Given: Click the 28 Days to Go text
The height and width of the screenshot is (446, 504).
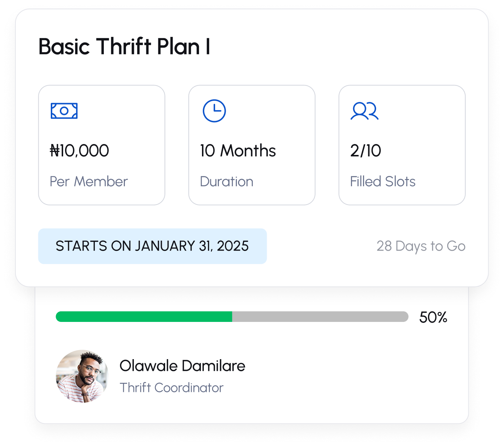Looking at the screenshot, I should point(421,246).
